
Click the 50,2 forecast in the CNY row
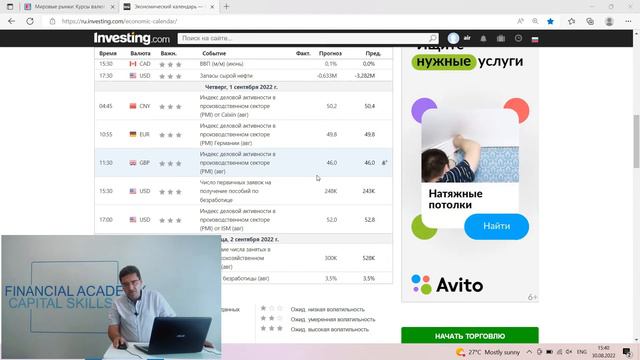tap(331, 106)
